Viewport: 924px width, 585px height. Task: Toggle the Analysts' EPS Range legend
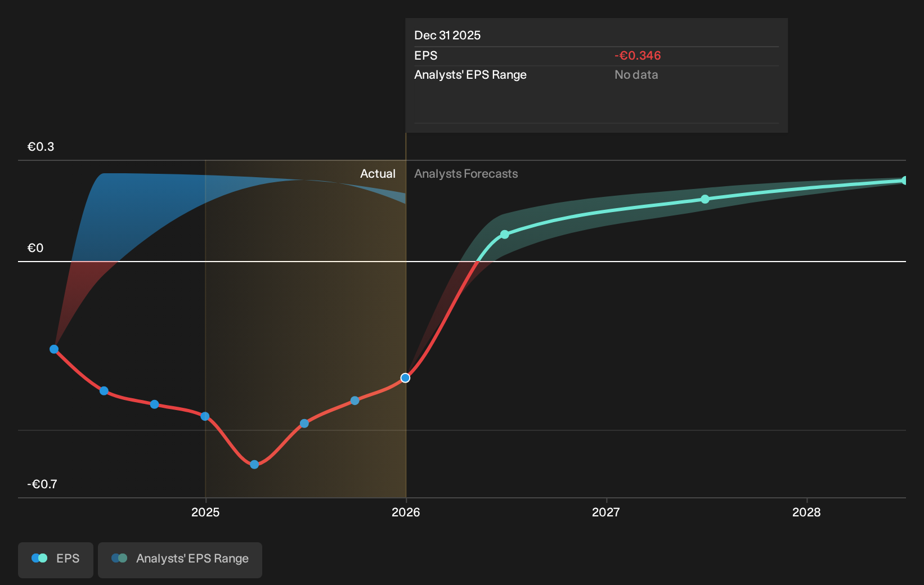click(x=180, y=560)
